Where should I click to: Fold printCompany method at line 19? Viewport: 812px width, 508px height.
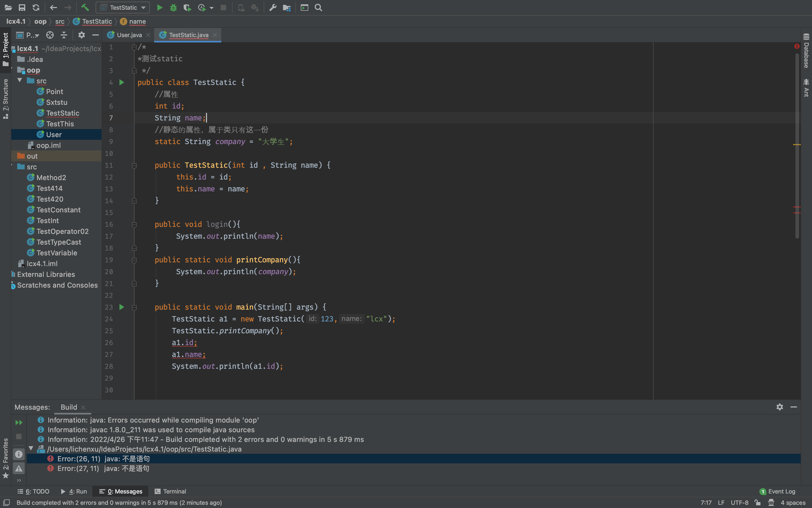[x=134, y=260]
